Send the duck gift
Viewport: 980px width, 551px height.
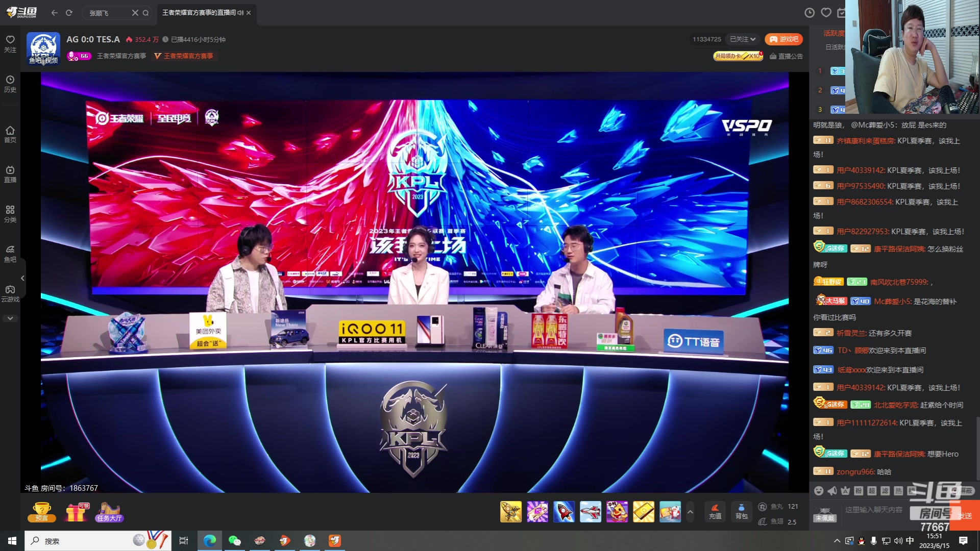617,512
